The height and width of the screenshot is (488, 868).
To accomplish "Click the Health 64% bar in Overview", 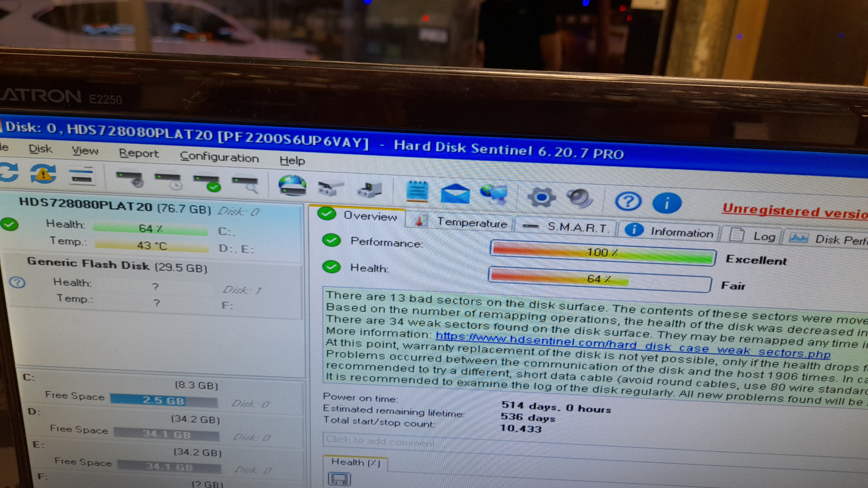I will pos(599,280).
